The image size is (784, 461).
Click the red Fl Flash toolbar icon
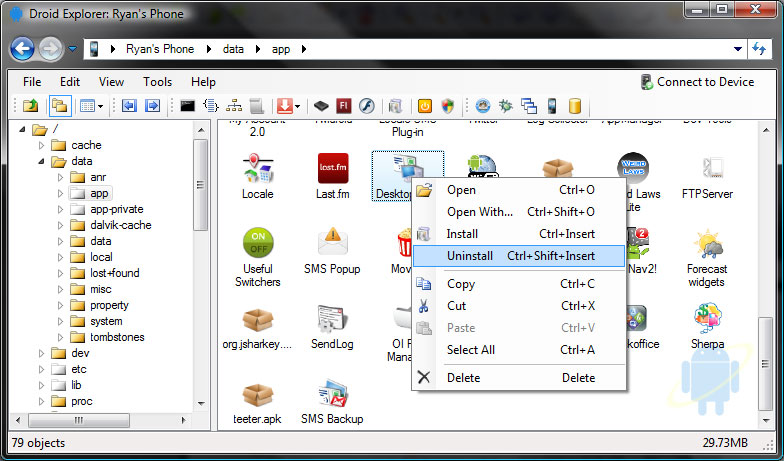pyautogui.click(x=344, y=106)
